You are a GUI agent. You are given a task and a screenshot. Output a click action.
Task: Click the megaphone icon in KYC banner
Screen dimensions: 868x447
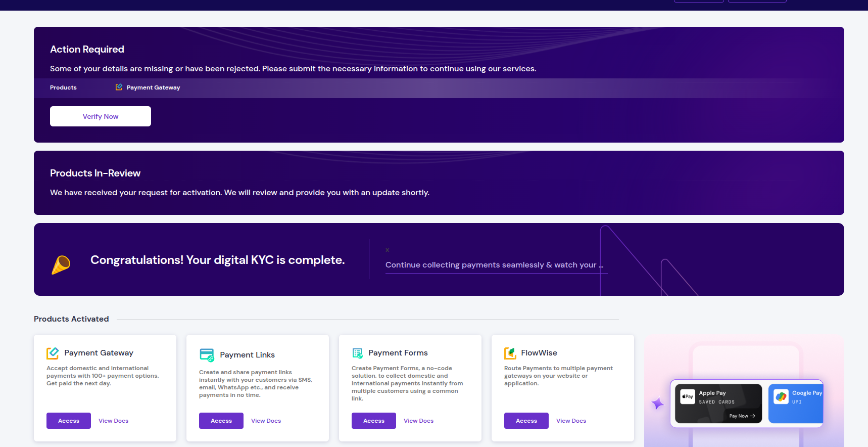point(61,264)
